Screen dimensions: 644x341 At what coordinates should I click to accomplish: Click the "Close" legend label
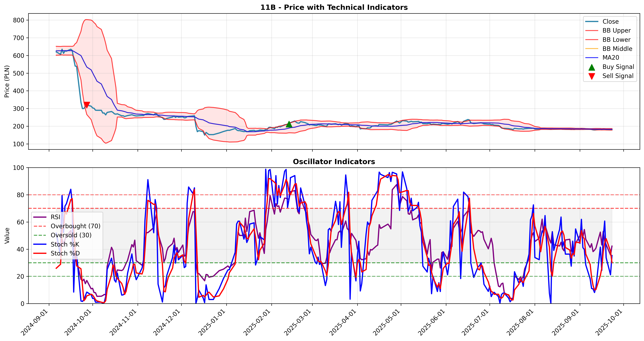tap(610, 21)
